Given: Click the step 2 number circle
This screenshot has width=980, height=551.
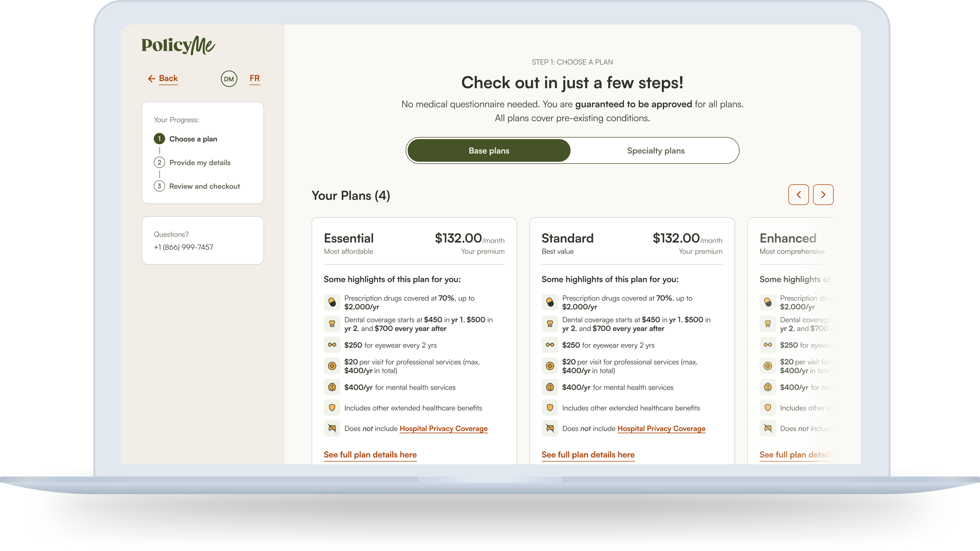Looking at the screenshot, I should 159,162.
